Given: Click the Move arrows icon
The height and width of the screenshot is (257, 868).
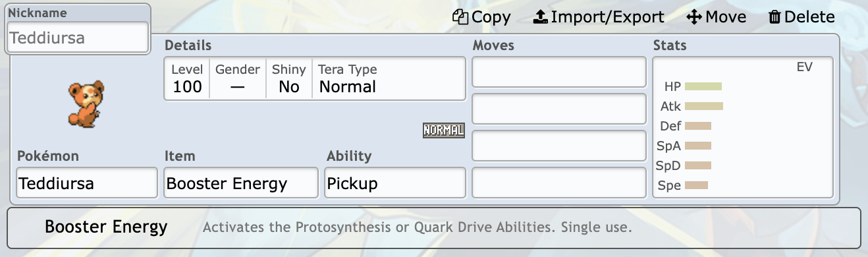Looking at the screenshot, I should [694, 17].
